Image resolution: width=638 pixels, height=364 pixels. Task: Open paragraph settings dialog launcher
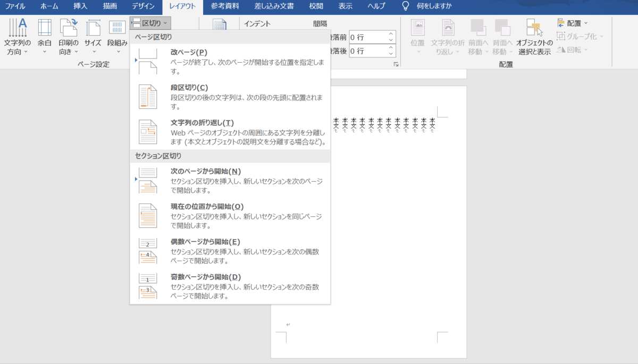pyautogui.click(x=395, y=64)
